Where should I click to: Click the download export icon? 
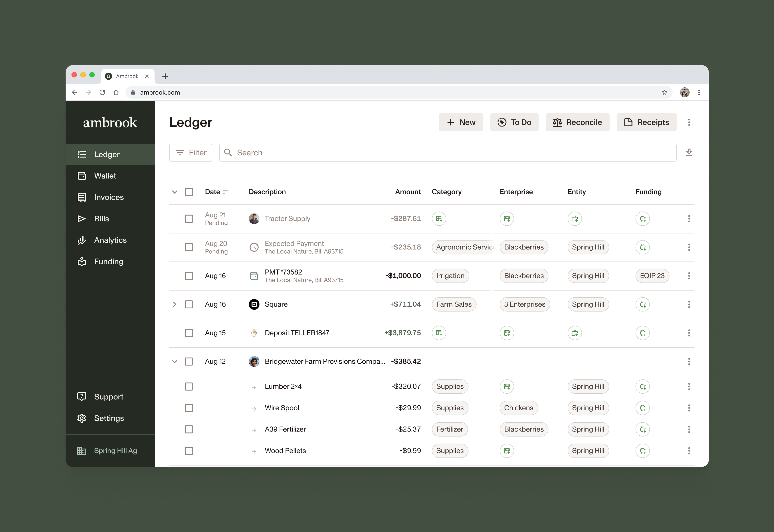pos(689,153)
